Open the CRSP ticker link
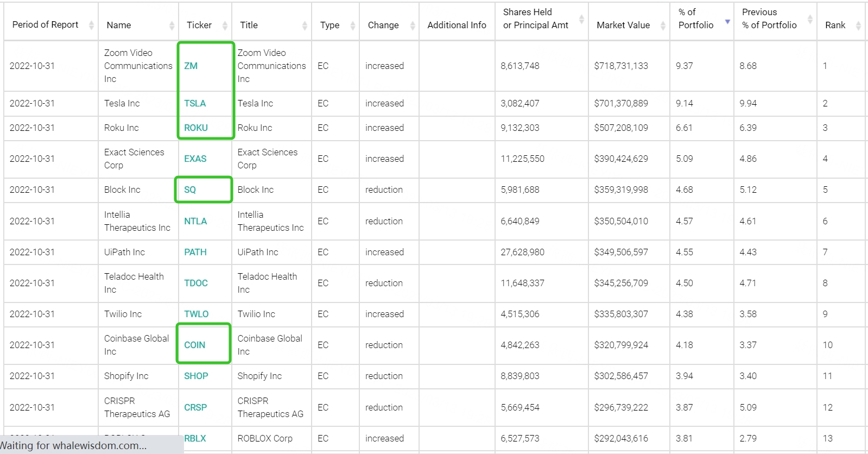 coord(195,407)
